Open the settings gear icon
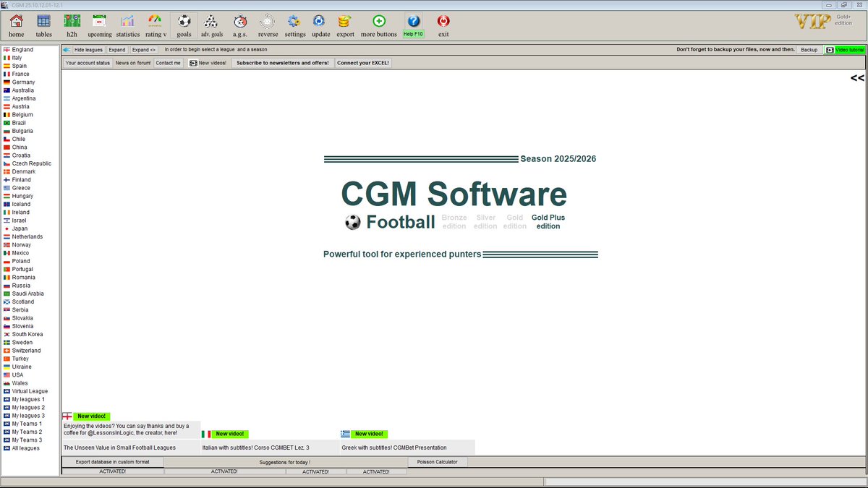Screen dimensions: 868x488 tap(294, 25)
